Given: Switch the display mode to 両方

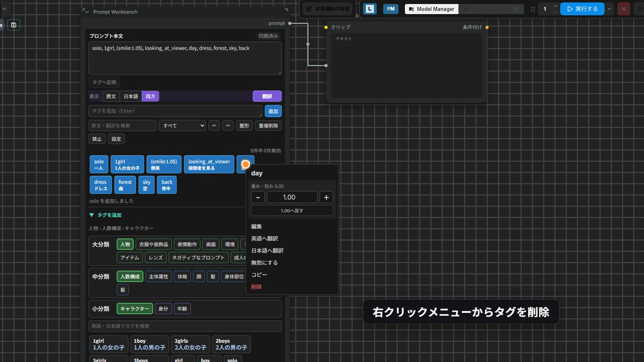Looking at the screenshot, I should [x=150, y=96].
